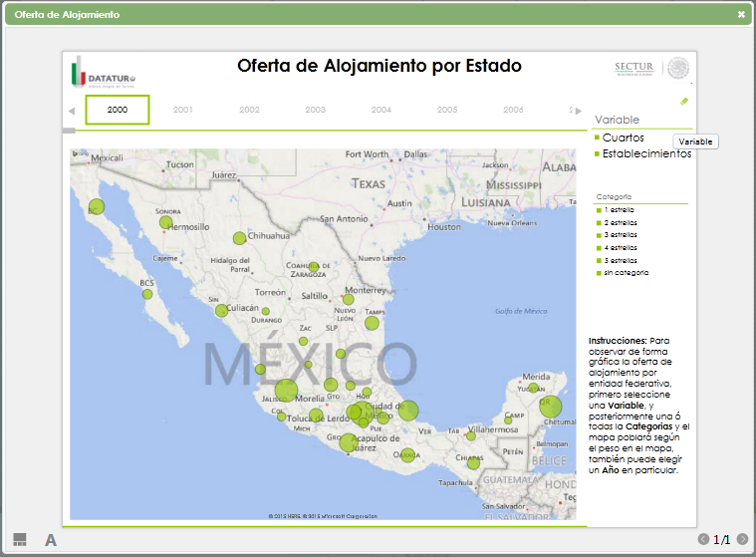Go to previous page arrow
Viewport: 756px width, 557px height.
coord(703,539)
